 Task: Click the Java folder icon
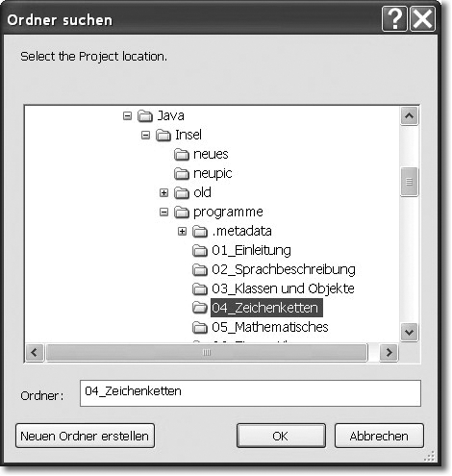click(145, 115)
